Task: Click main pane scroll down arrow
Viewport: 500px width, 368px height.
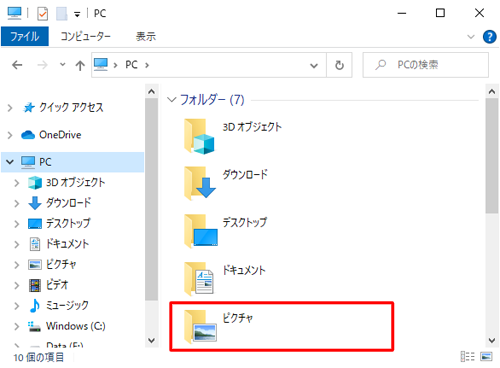Action: click(x=492, y=340)
